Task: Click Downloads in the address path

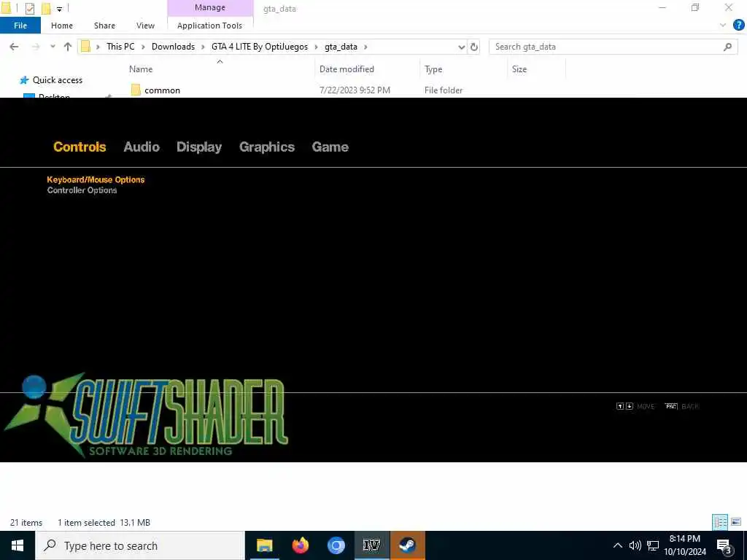Action: coord(173,47)
